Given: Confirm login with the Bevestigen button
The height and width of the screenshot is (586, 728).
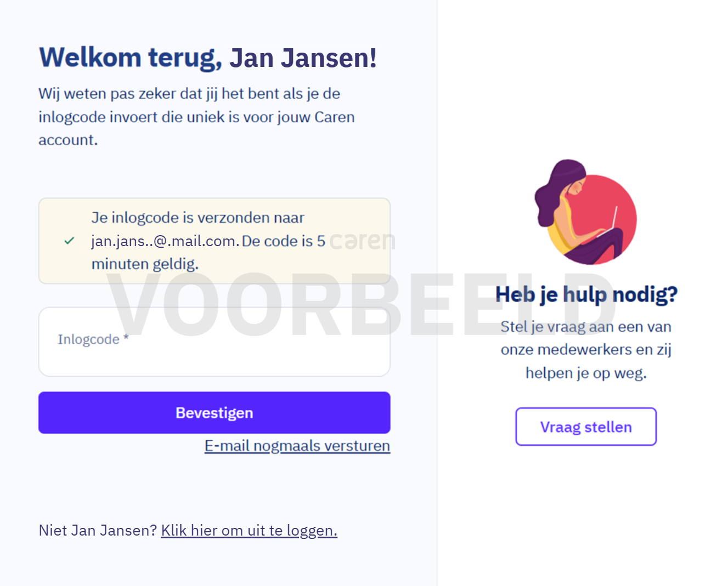Looking at the screenshot, I should 214,413.
